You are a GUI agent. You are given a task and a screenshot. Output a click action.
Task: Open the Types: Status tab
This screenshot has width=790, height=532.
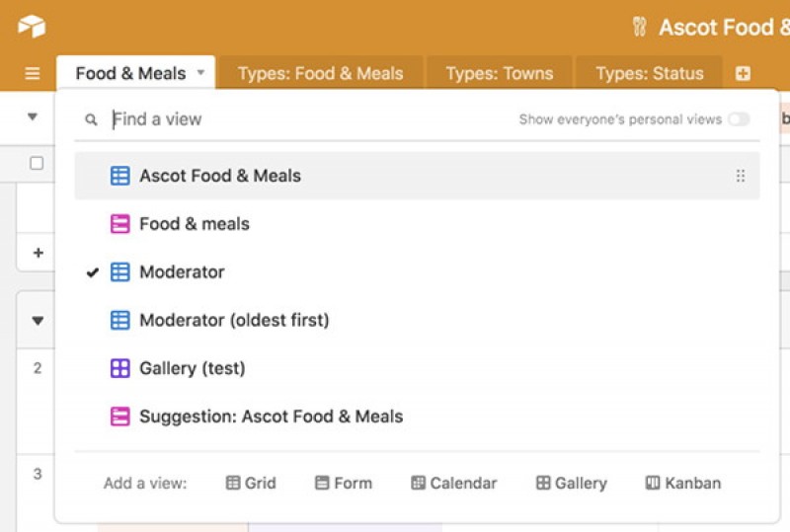tap(649, 74)
